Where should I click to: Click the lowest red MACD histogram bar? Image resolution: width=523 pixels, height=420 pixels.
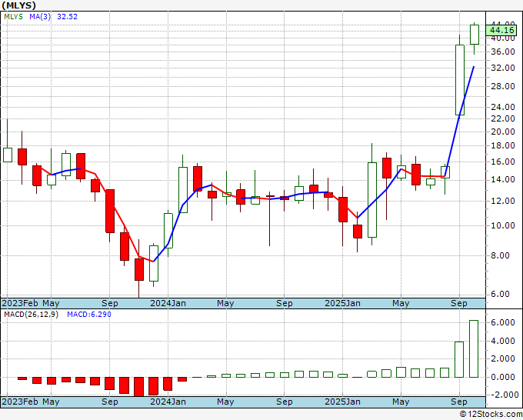tap(138, 387)
